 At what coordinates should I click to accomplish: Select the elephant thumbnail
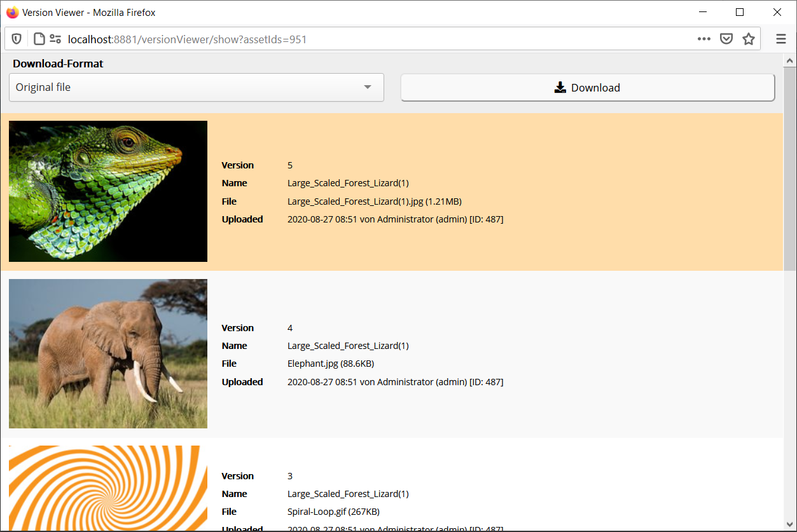108,353
